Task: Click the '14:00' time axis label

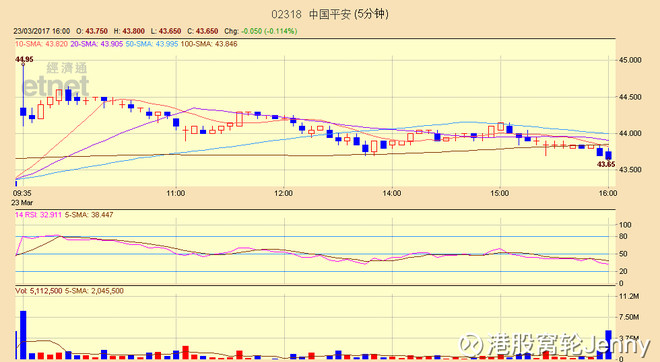Action: click(391, 193)
